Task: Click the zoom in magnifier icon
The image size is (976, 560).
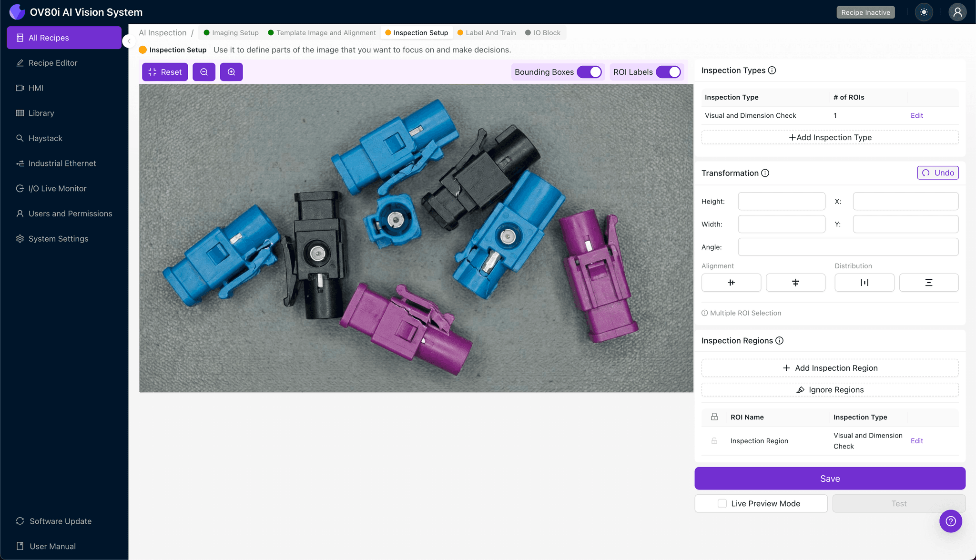Action: click(231, 72)
